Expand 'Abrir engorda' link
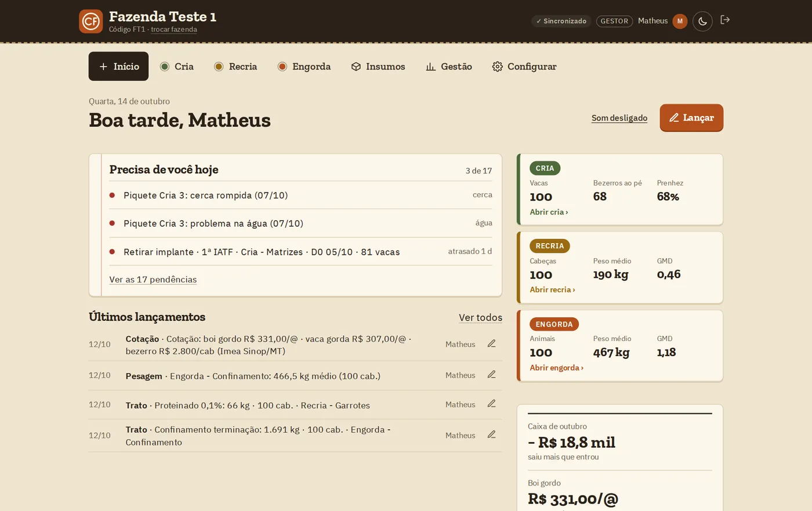812x511 pixels. [x=556, y=368]
